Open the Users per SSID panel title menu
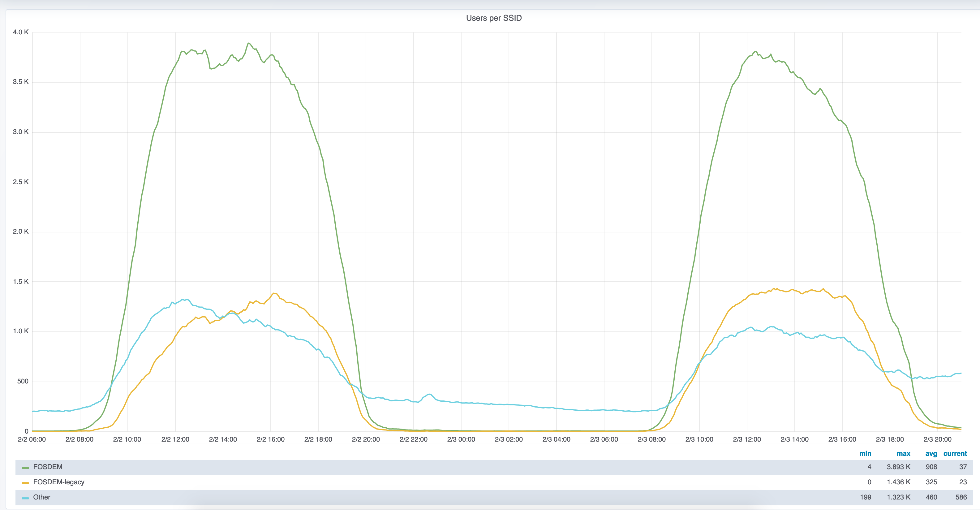980x510 pixels. [x=493, y=18]
